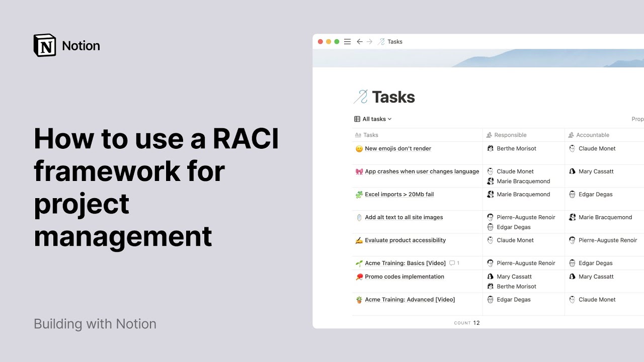This screenshot has width=644, height=362.
Task: Click the balloon icon on Promo codes implementation
Action: (358, 277)
